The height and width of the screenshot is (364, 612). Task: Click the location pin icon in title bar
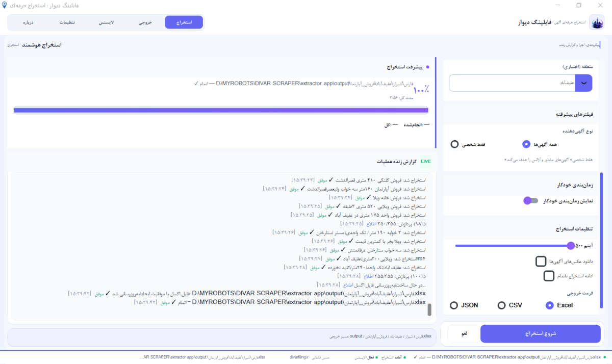click(5, 5)
